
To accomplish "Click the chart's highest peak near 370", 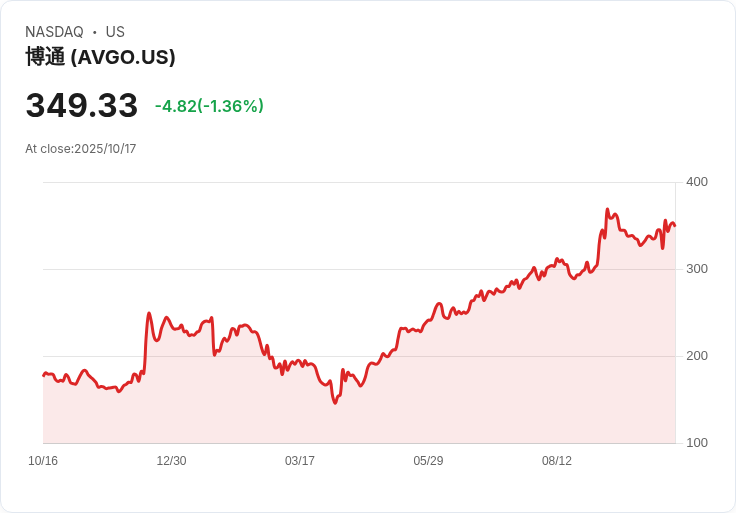I will pyautogui.click(x=607, y=209).
